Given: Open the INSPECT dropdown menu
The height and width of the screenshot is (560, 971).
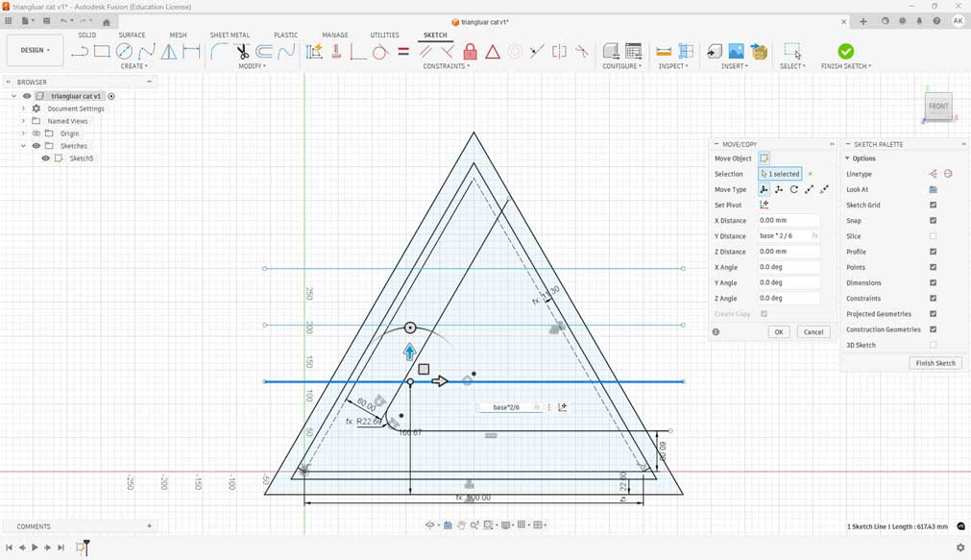Looking at the screenshot, I should 673,66.
